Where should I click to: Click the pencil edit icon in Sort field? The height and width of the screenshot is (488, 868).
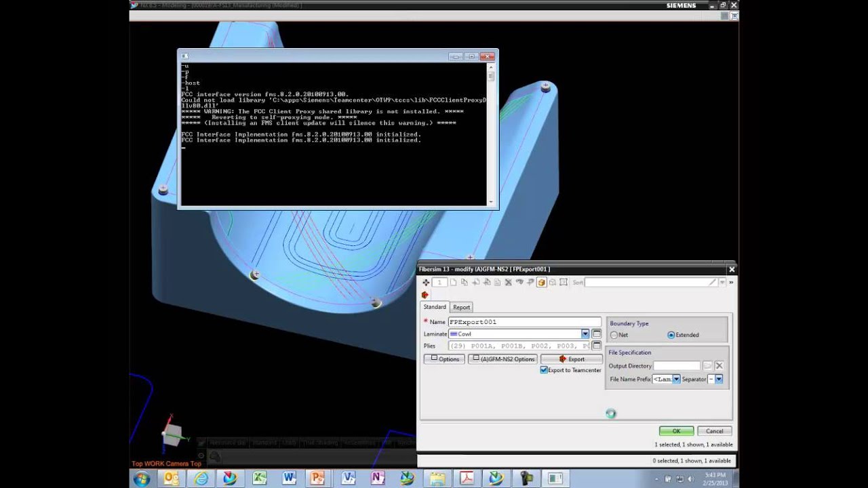point(712,283)
